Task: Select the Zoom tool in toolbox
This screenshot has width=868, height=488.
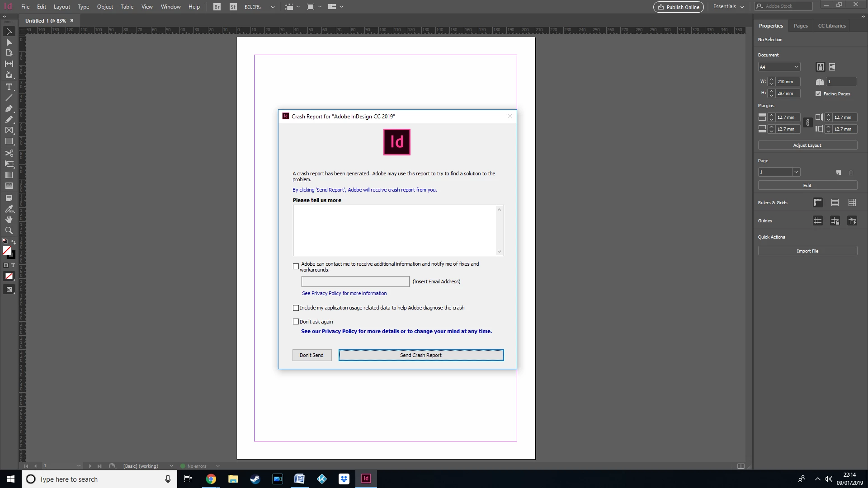Action: tap(9, 230)
